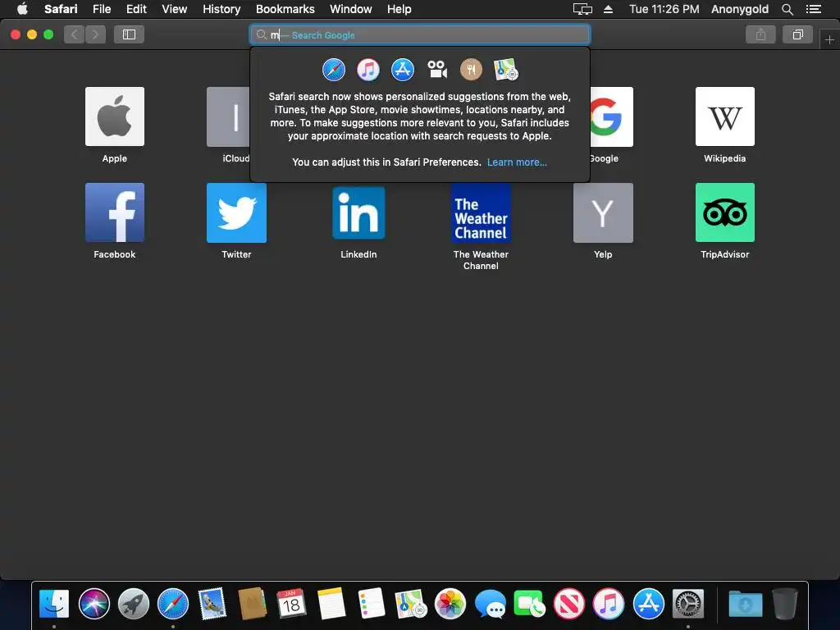Open News in the Dock
The image size is (840, 630).
click(569, 604)
